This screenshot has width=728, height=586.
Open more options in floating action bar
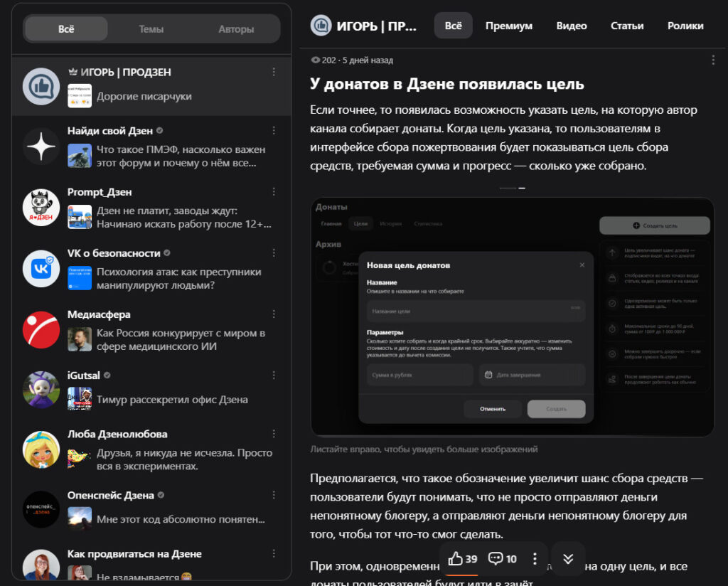click(535, 558)
